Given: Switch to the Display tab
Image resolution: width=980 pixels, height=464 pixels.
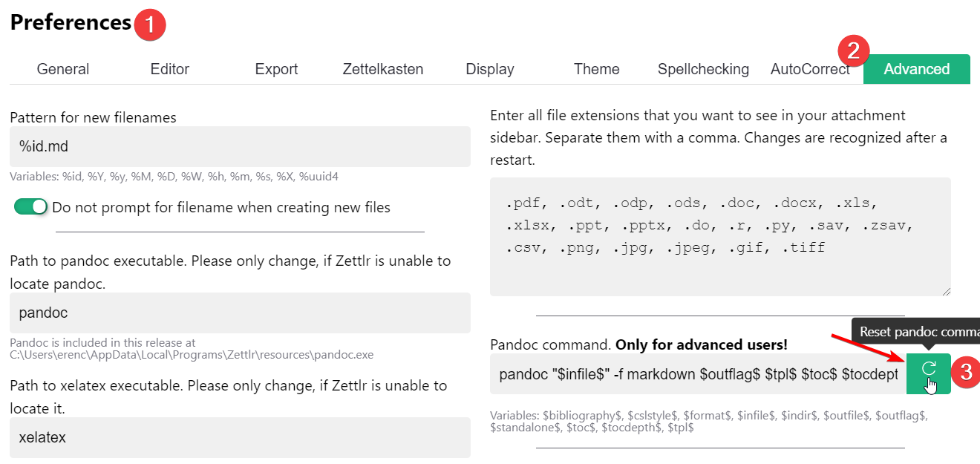Looking at the screenshot, I should coord(489,68).
